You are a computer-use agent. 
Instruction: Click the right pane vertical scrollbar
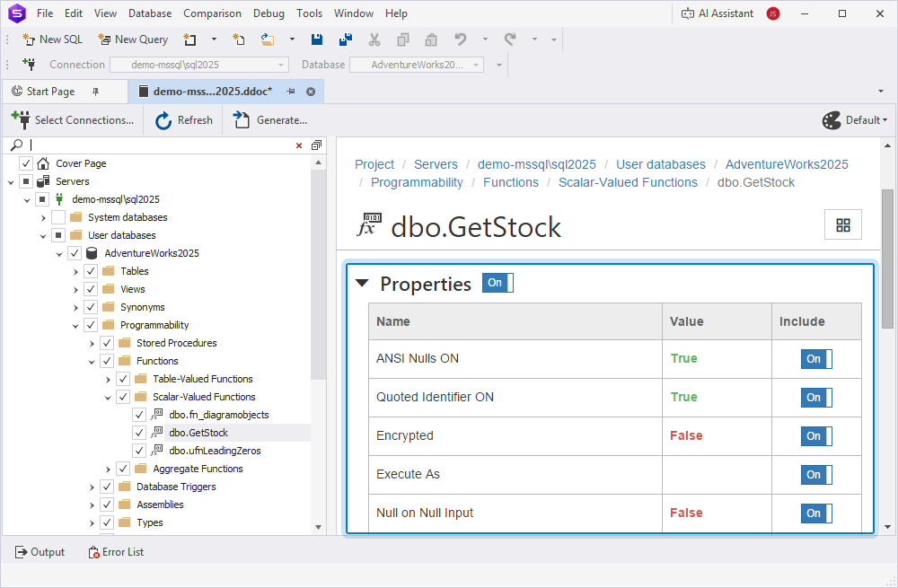(x=888, y=259)
